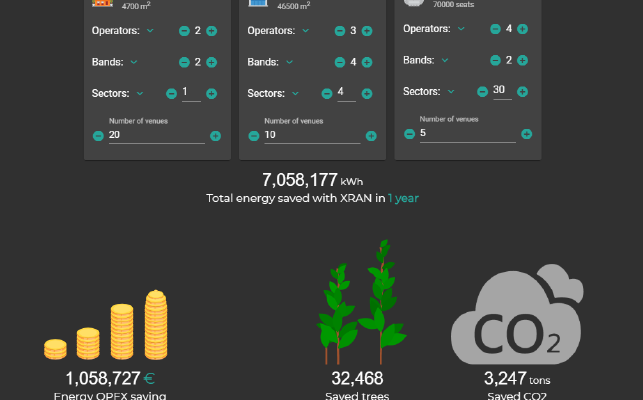The image size is (643, 400).
Task: Edit Number of venues field showing 20
Action: coord(157,135)
